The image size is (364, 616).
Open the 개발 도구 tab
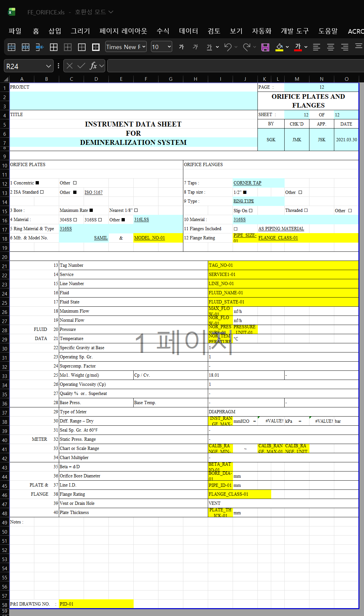[295, 31]
